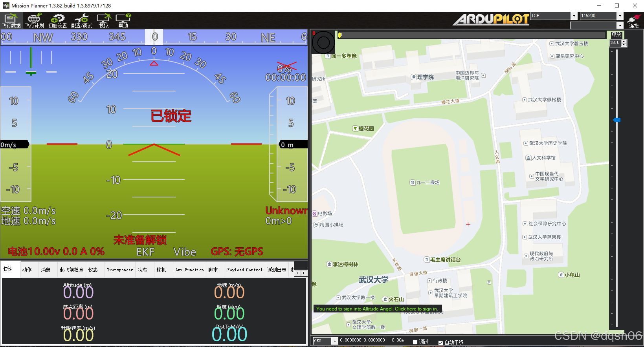
Task: Click the 樱花园 map marker
Action: (355, 129)
